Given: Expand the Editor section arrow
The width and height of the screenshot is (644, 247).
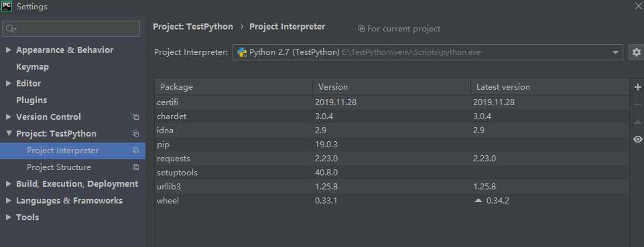Looking at the screenshot, I should pos(8,83).
